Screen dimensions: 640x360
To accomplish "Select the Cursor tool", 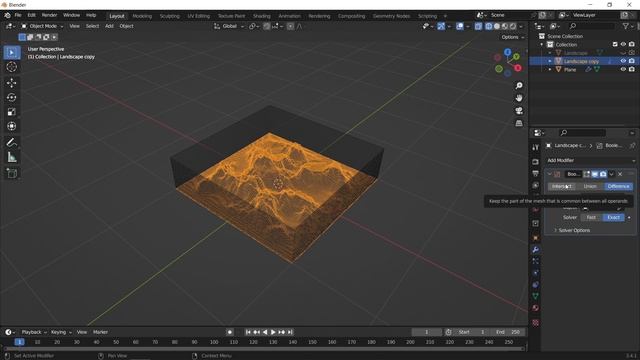I will [x=11, y=67].
